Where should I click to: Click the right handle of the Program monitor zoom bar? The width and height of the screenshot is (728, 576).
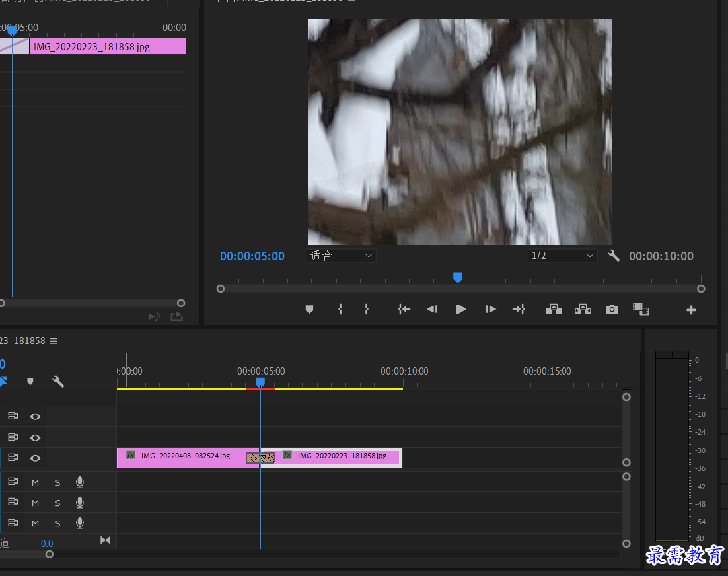(701, 289)
